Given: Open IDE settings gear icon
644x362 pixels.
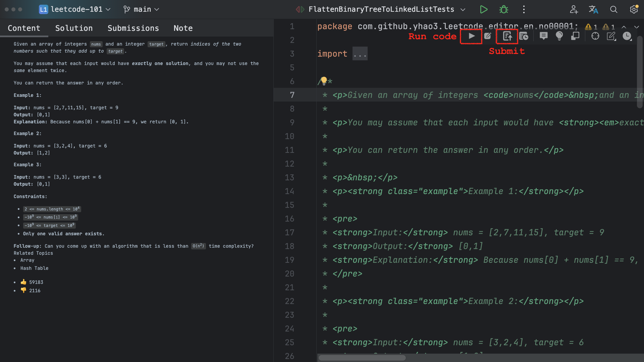Looking at the screenshot, I should 634,9.
